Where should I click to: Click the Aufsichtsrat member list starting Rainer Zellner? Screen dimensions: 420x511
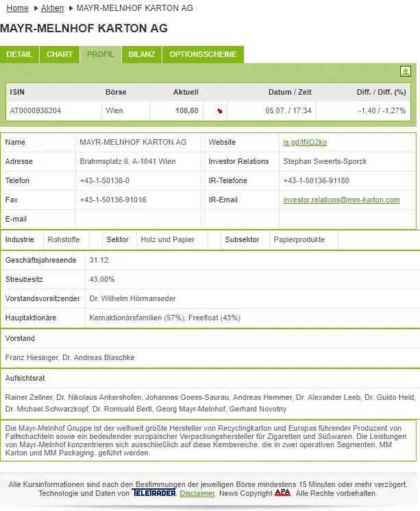[210, 403]
